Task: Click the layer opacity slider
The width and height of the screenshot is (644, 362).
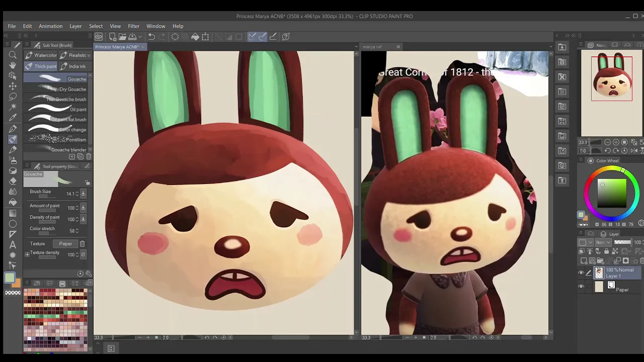Action: tap(623, 242)
